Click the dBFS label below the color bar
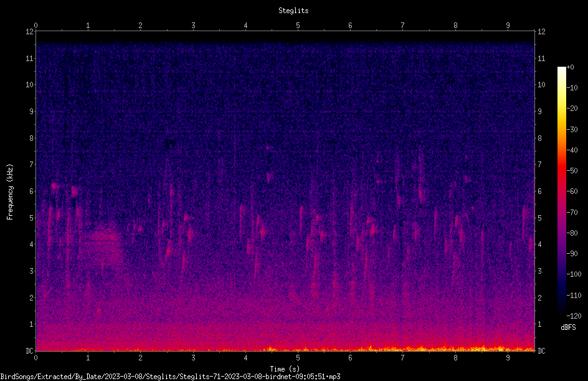The width and height of the screenshot is (588, 381). click(568, 327)
